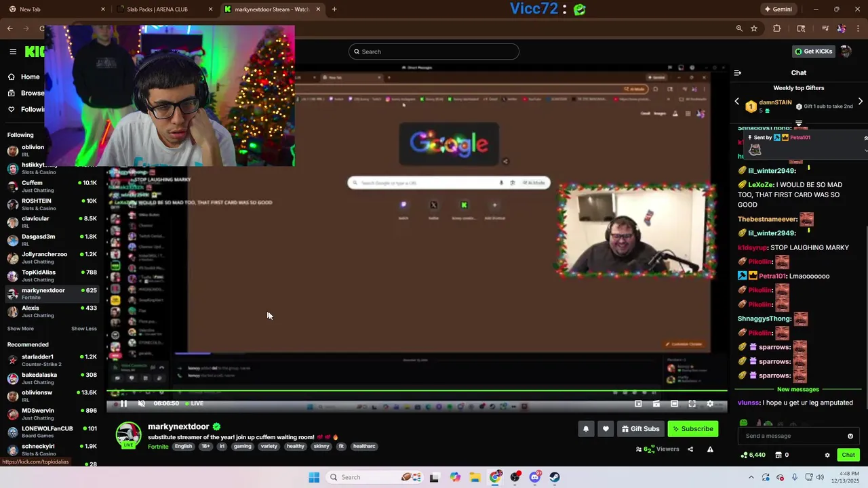This screenshot has width=868, height=488.
Task: Open bakedalaska recommended channel
Action: click(x=53, y=378)
